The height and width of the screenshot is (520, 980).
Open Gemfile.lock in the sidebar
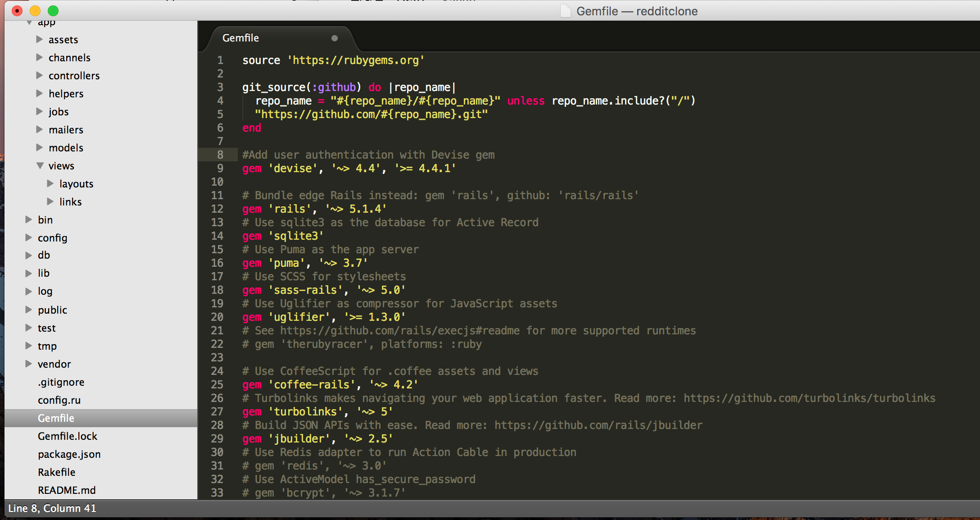click(x=68, y=436)
